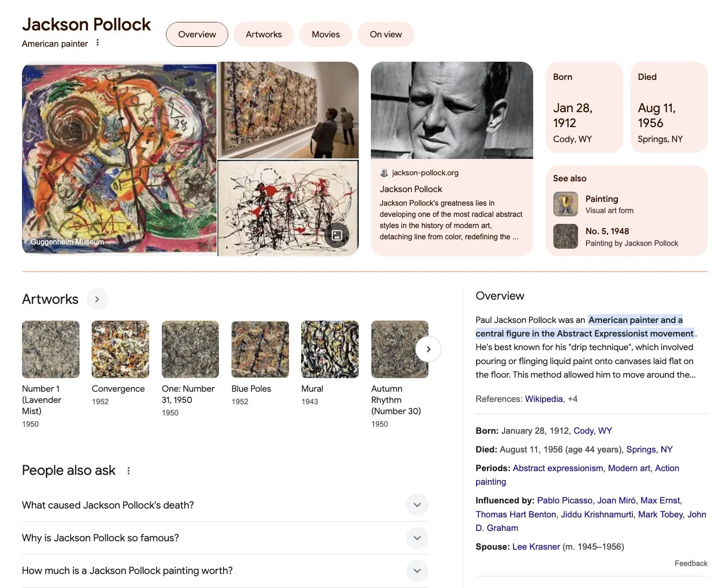Go to the On view tab
This screenshot has height=588, width=724.
pyautogui.click(x=385, y=34)
